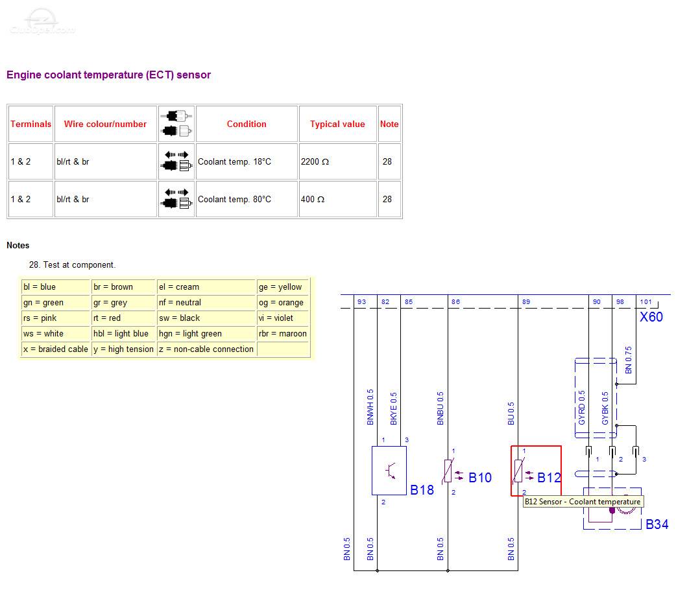Click the 'GYBK 0.5' wire label
This screenshot has width=700, height=610.
(x=605, y=408)
